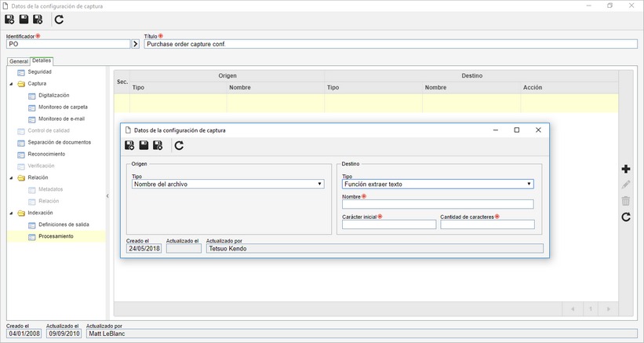The height and width of the screenshot is (343, 644).
Task: Click the Identificador input field
Action: click(x=68, y=44)
